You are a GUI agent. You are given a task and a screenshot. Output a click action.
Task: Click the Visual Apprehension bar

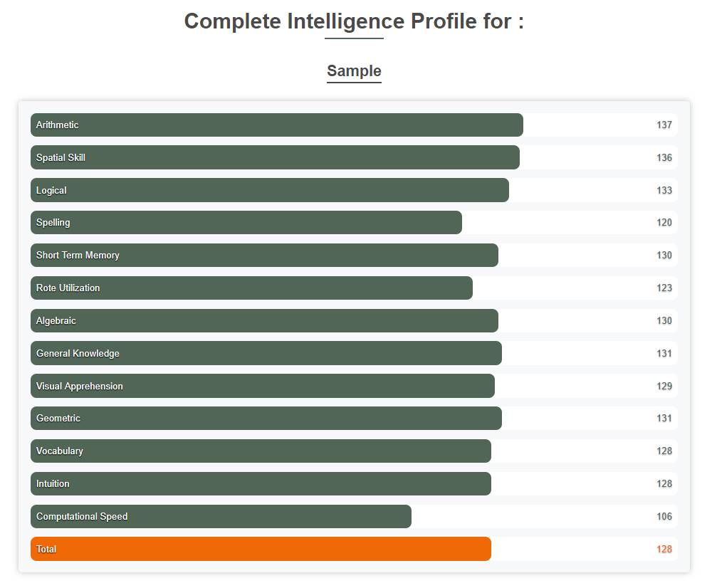click(x=263, y=386)
